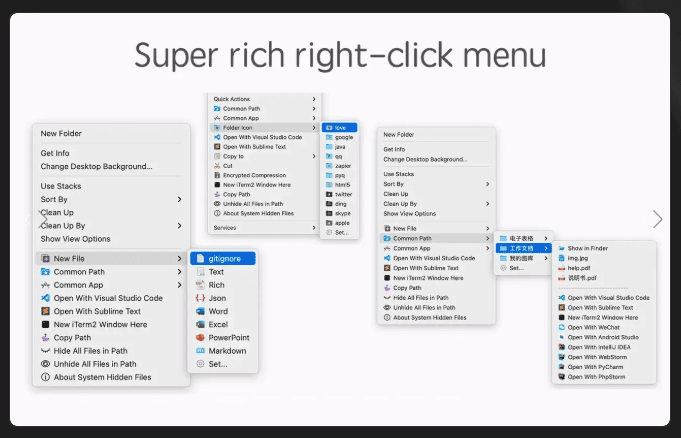This screenshot has width=681, height=438.
Task: Click the html5 folder icon
Action: pyautogui.click(x=329, y=185)
